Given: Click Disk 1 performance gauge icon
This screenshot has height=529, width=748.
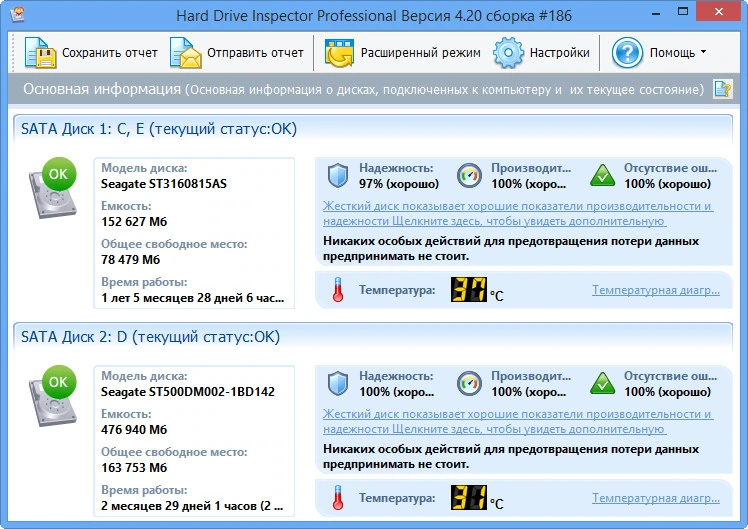Looking at the screenshot, I should [x=469, y=175].
